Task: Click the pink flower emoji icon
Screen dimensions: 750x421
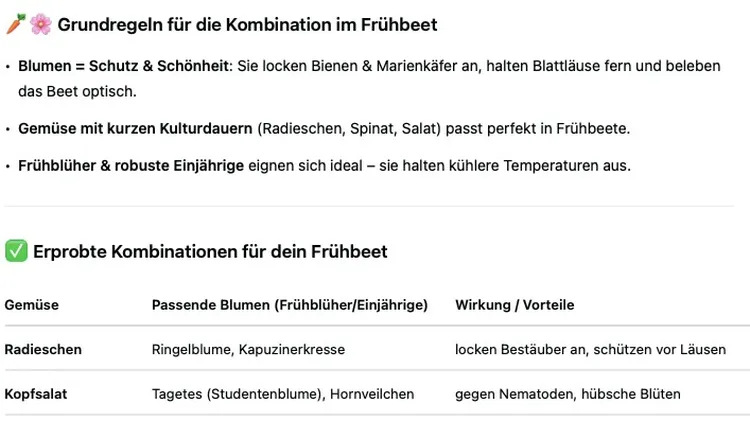Action: pyautogui.click(x=41, y=24)
